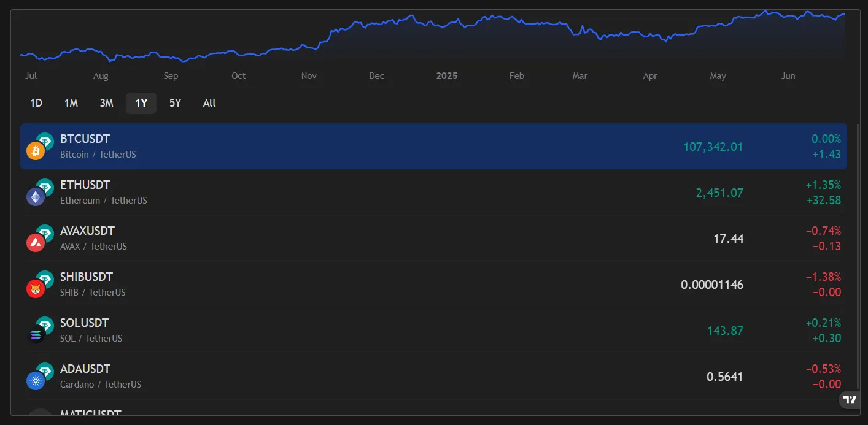Click the +32.58 change amount
This screenshot has width=868, height=425.
tap(823, 200)
